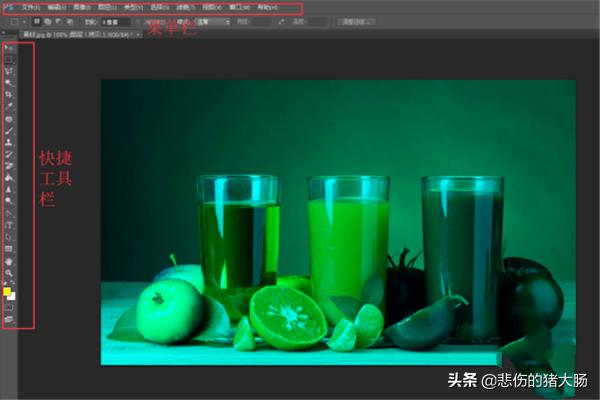
Task: Click the 羽化 (Feather) value input field
Action: point(113,20)
